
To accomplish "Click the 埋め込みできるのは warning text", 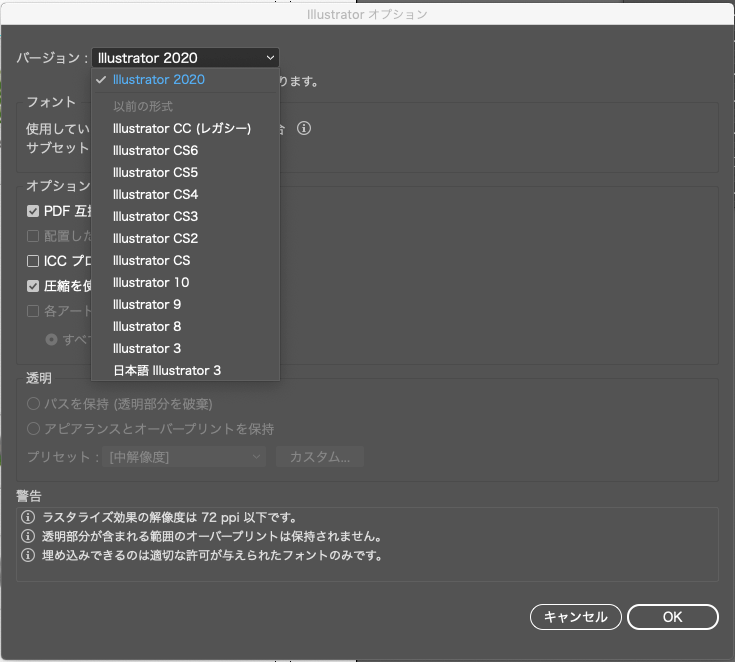I will (212, 555).
